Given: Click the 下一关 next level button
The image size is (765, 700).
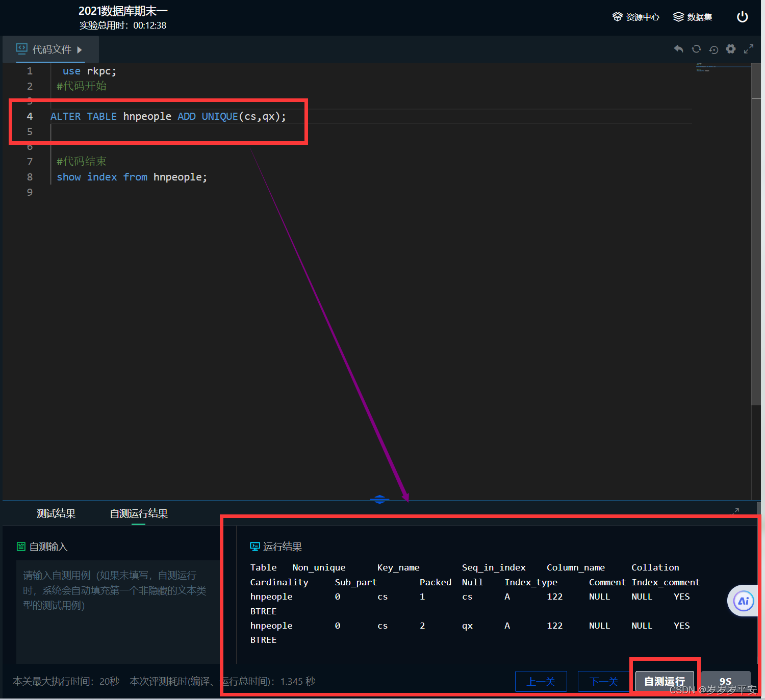Looking at the screenshot, I should [604, 681].
